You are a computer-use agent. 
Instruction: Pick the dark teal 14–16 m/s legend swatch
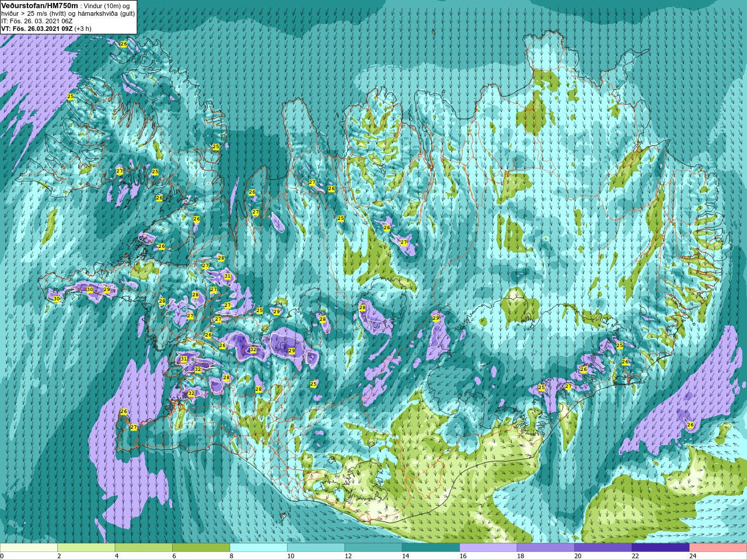click(x=431, y=548)
